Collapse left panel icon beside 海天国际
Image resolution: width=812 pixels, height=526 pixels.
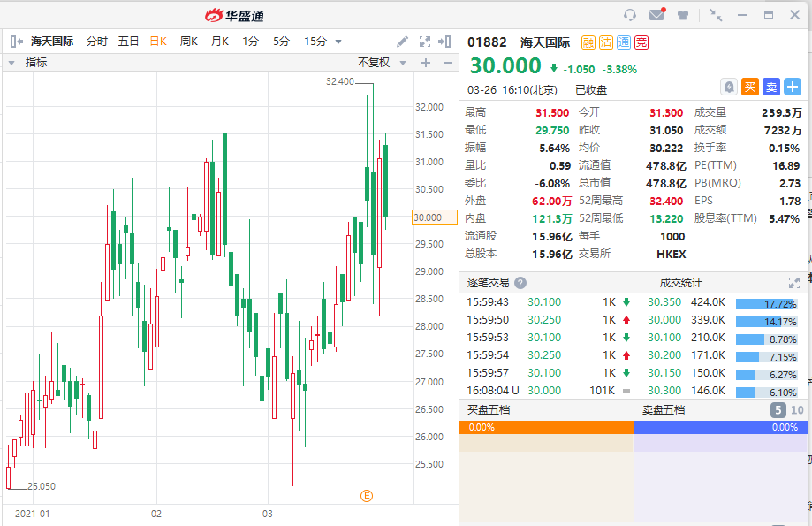pos(16,42)
